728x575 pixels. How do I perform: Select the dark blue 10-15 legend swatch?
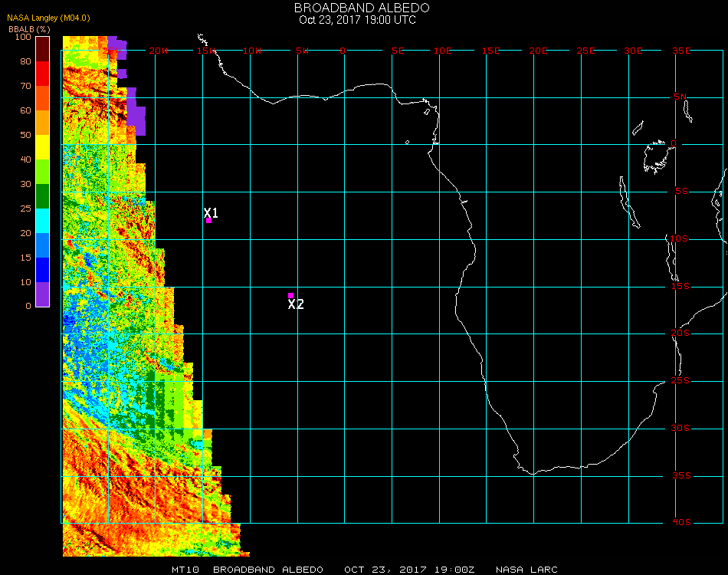43,270
